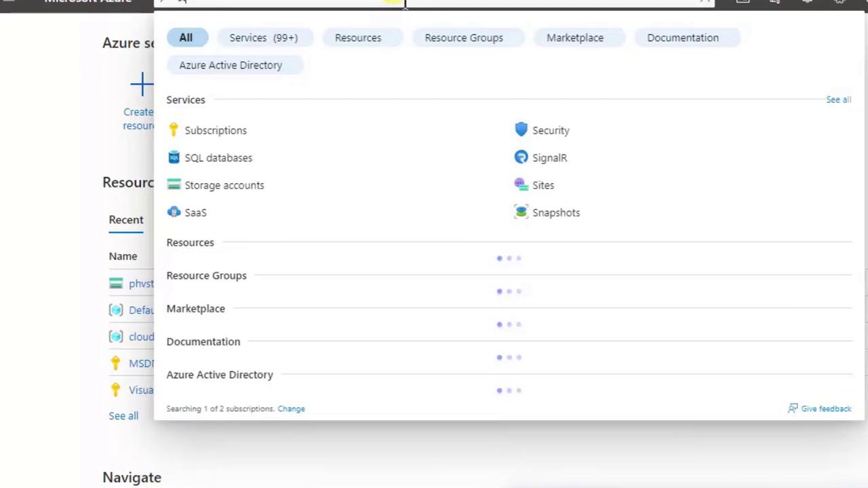Switch to the Recent tab
This screenshot has height=488, width=868.
point(126,220)
